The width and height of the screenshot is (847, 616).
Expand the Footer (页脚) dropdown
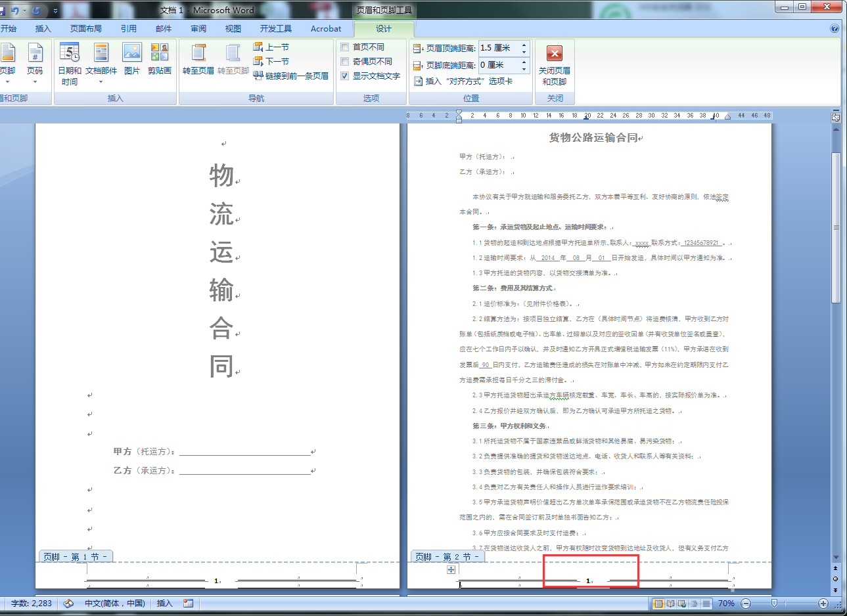coord(7,63)
